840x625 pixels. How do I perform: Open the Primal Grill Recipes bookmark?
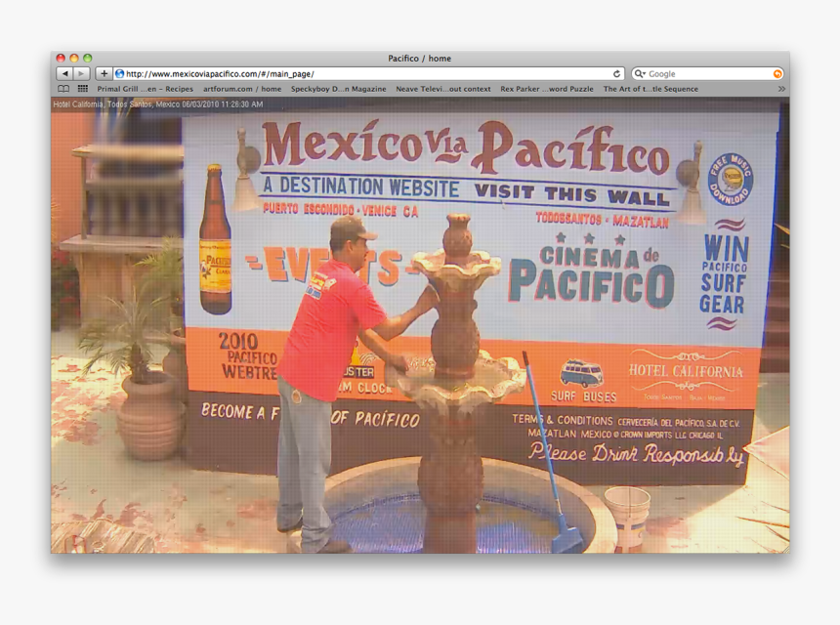coord(146,89)
